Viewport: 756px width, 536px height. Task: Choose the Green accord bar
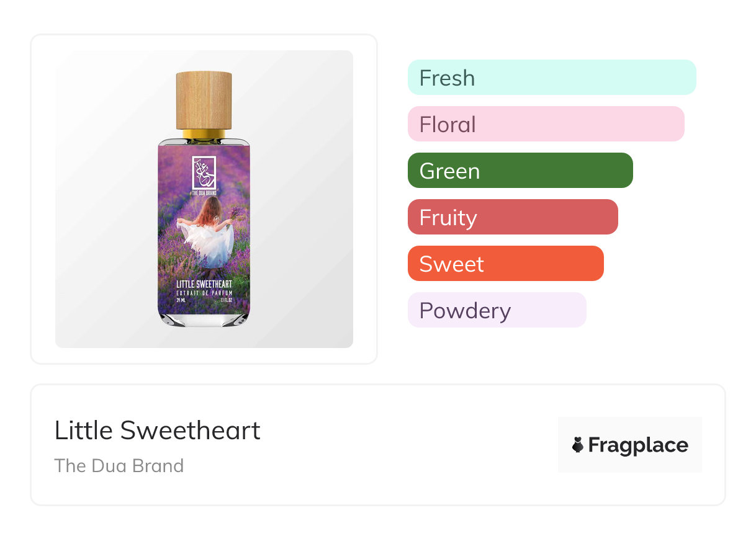pos(520,171)
